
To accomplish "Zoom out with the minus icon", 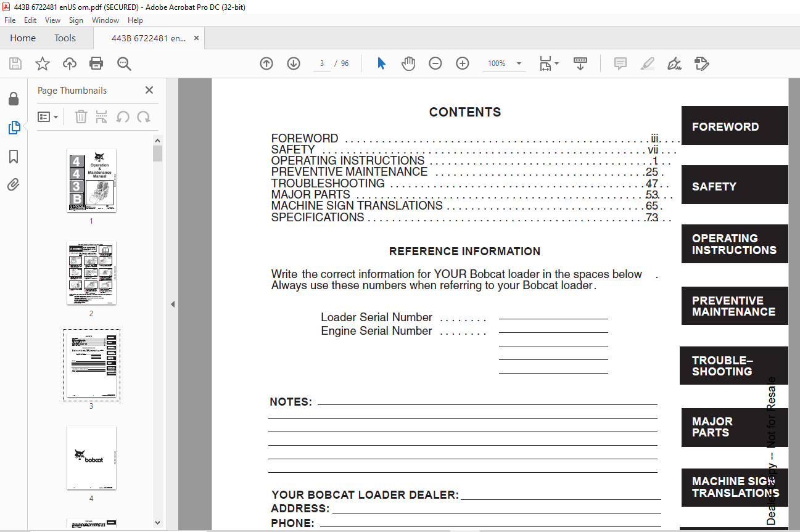I will tap(435, 63).
